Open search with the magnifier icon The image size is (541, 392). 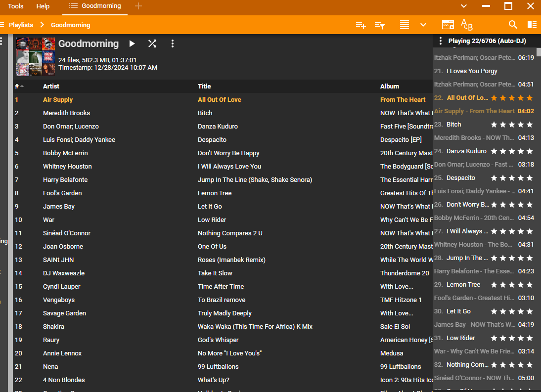pyautogui.click(x=513, y=25)
